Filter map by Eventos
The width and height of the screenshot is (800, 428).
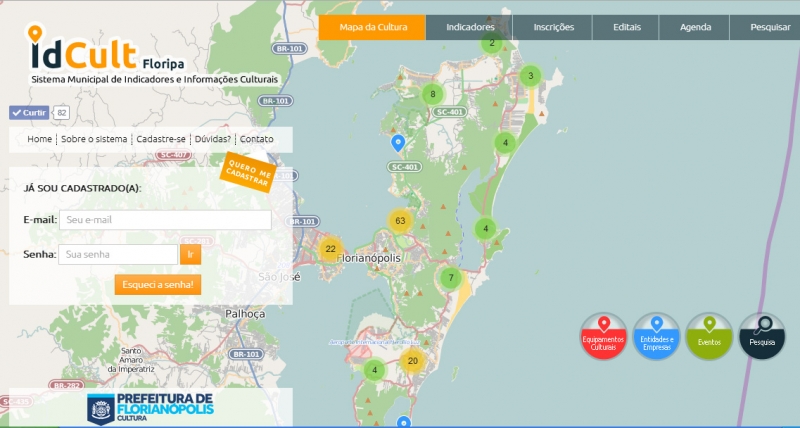709,336
